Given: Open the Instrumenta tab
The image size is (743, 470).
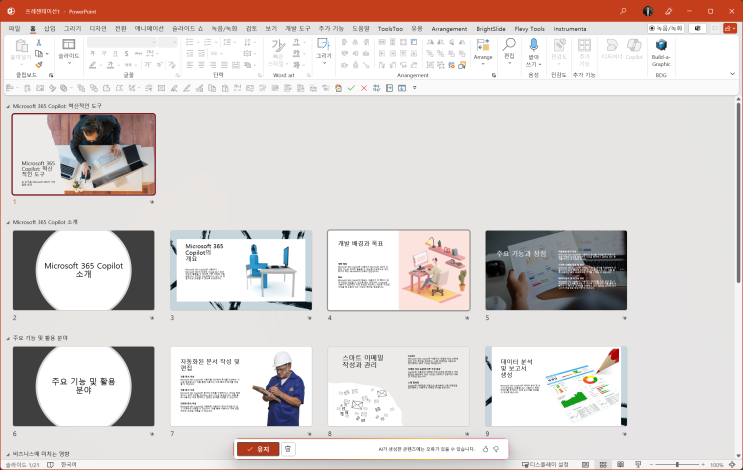Looking at the screenshot, I should (570, 29).
